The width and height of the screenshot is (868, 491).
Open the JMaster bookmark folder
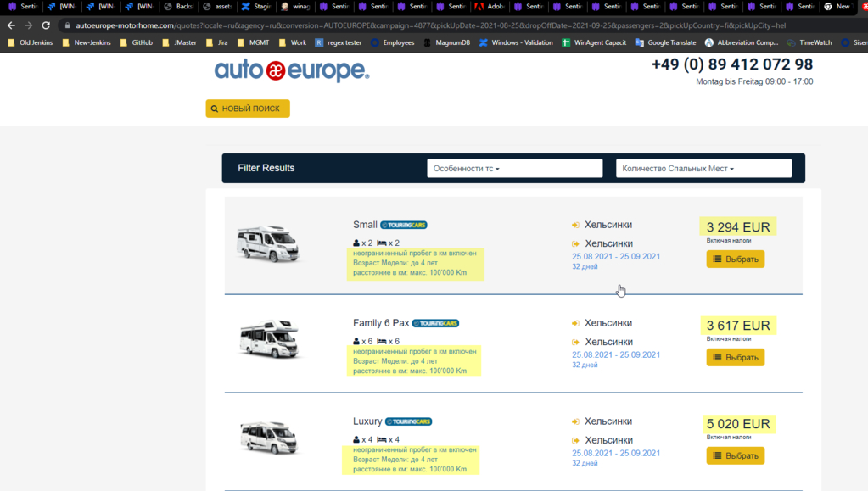click(179, 42)
